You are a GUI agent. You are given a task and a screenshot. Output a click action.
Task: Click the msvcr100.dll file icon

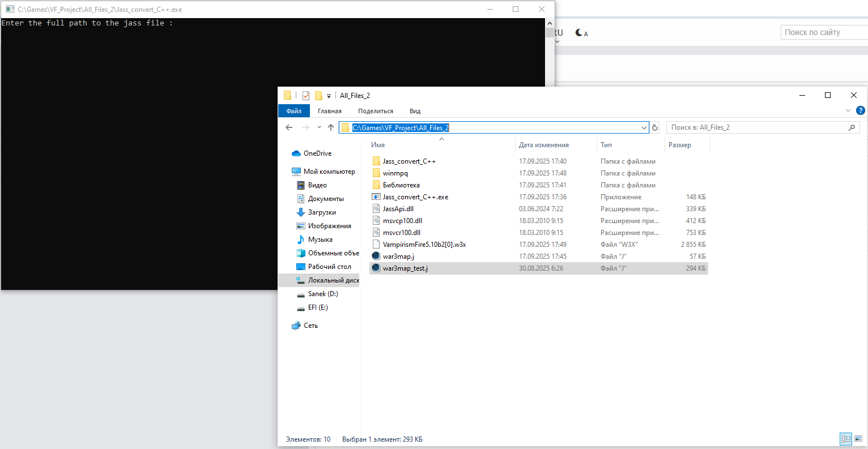click(x=376, y=233)
